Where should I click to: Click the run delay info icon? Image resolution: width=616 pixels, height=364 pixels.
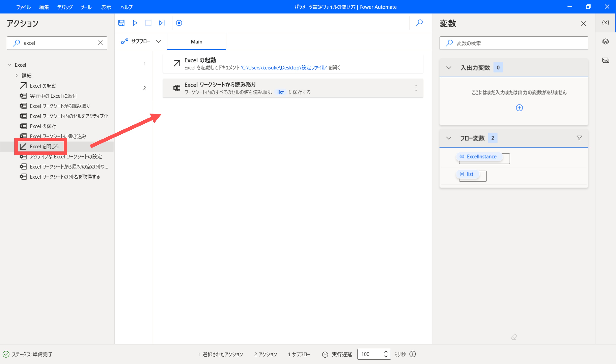412,354
